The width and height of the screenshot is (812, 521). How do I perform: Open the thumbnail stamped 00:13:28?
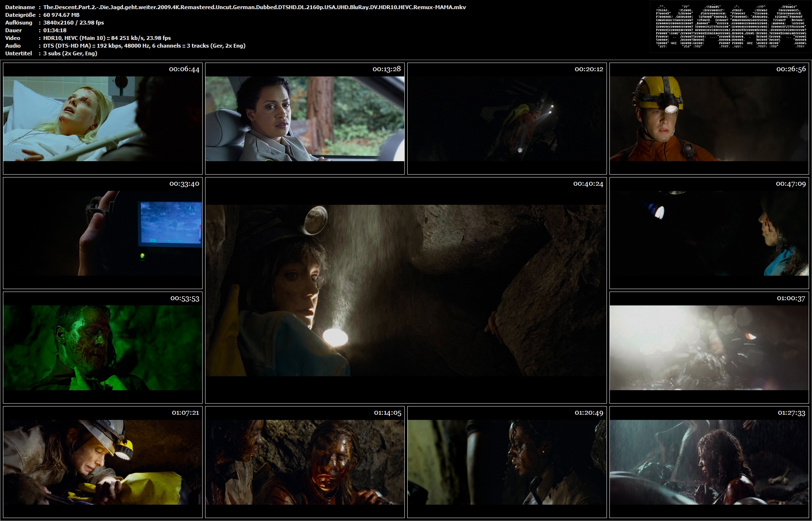point(305,118)
